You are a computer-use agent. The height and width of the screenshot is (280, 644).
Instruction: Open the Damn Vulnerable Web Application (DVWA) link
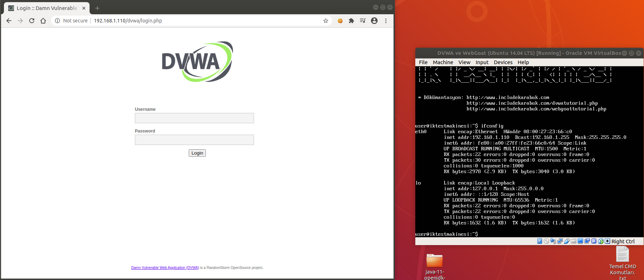point(165,268)
